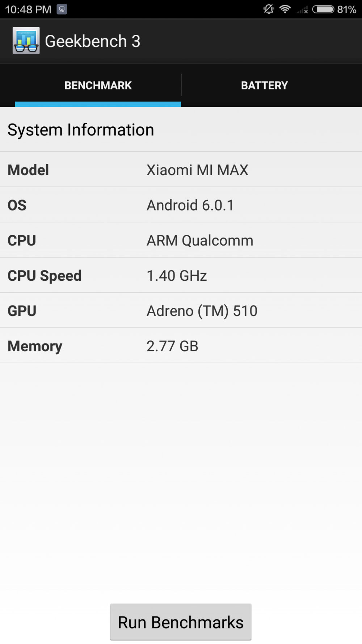Tap the muted notifications icon in status bar
362x644 pixels.
point(268,9)
